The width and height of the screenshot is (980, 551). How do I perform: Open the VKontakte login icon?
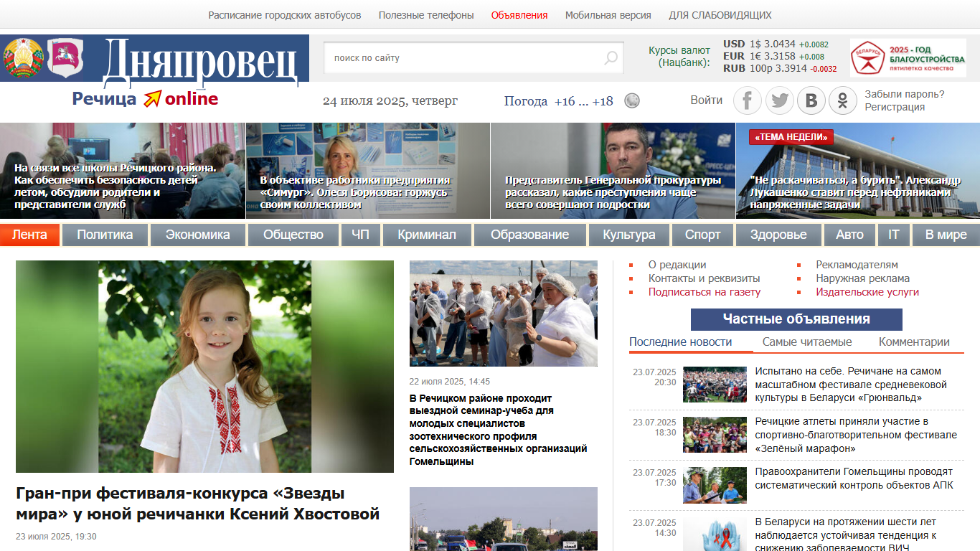coord(811,100)
